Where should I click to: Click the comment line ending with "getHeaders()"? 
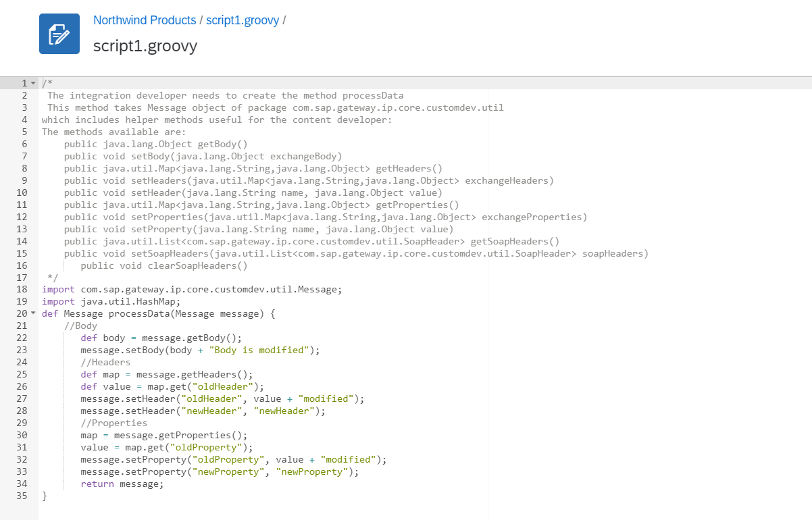tap(253, 168)
